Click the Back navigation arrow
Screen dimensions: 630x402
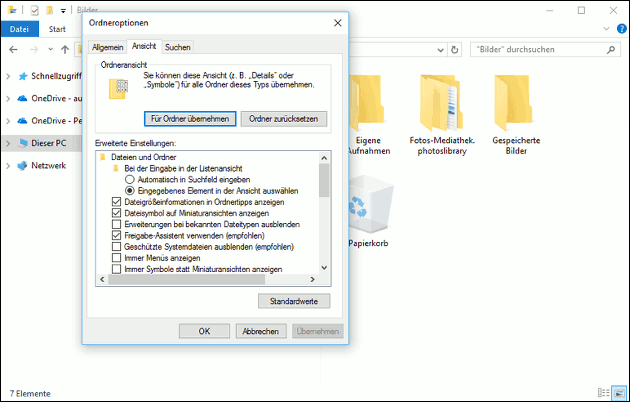coord(14,49)
